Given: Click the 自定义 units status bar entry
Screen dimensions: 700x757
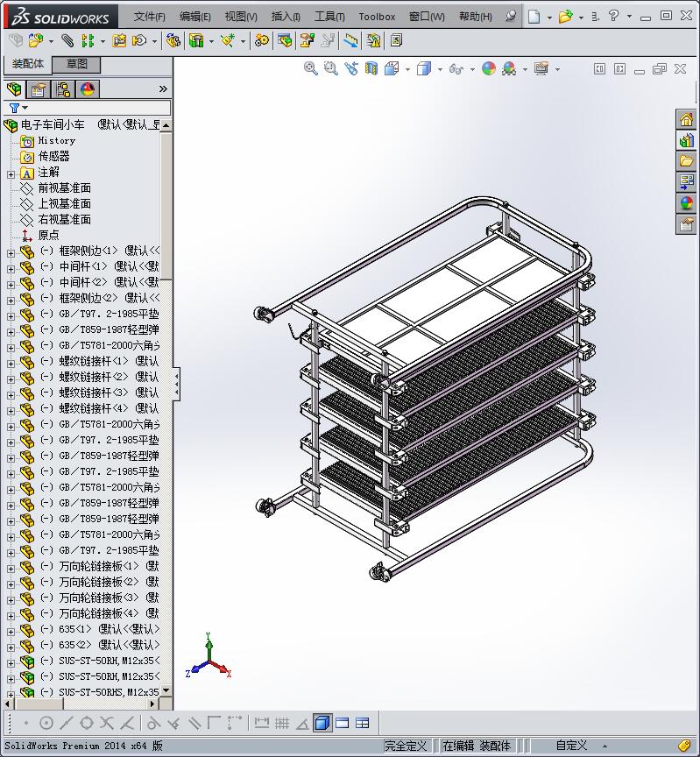Looking at the screenshot, I should (x=571, y=746).
